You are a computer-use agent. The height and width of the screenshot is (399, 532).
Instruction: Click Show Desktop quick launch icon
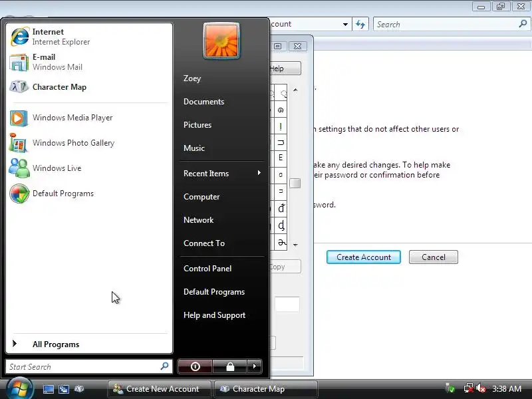[48, 389]
